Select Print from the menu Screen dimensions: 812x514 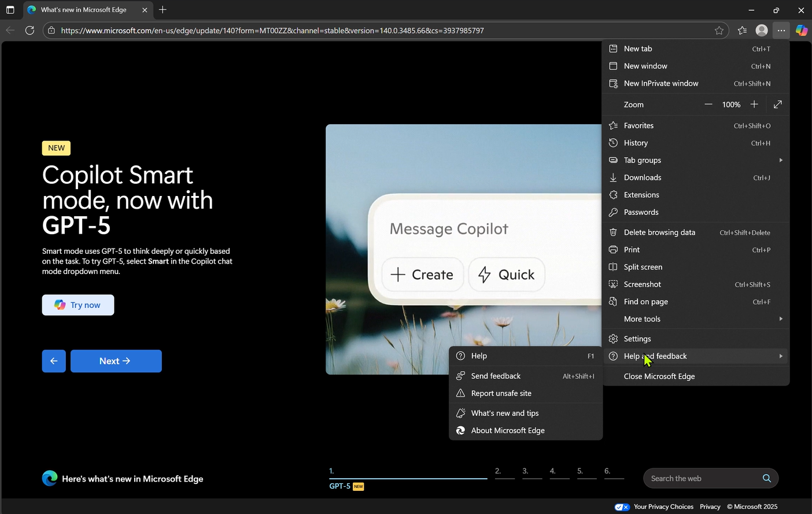(x=695, y=250)
